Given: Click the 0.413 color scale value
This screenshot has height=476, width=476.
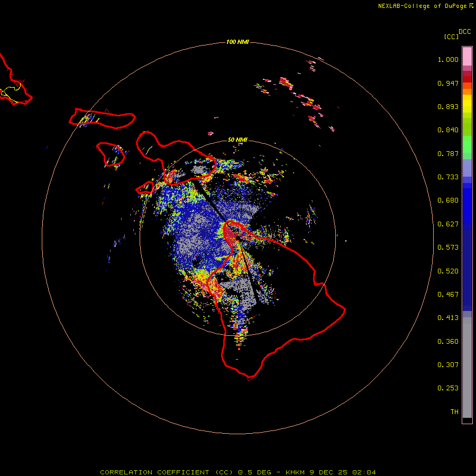Looking at the screenshot, I should click(448, 318).
